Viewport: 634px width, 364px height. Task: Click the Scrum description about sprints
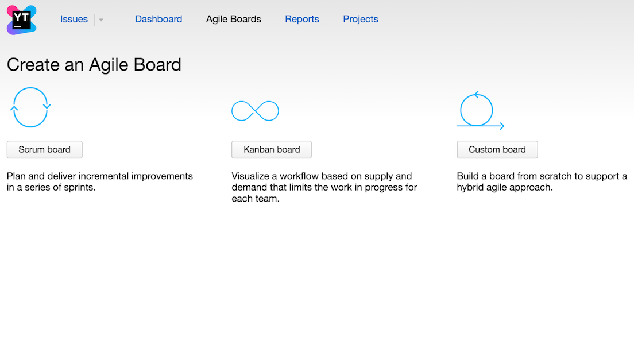[100, 181]
